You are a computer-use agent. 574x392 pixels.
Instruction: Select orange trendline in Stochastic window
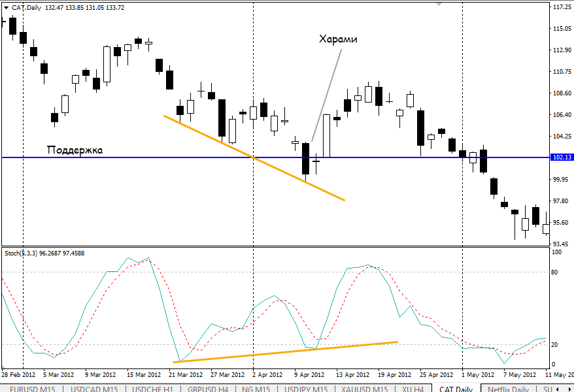click(284, 351)
